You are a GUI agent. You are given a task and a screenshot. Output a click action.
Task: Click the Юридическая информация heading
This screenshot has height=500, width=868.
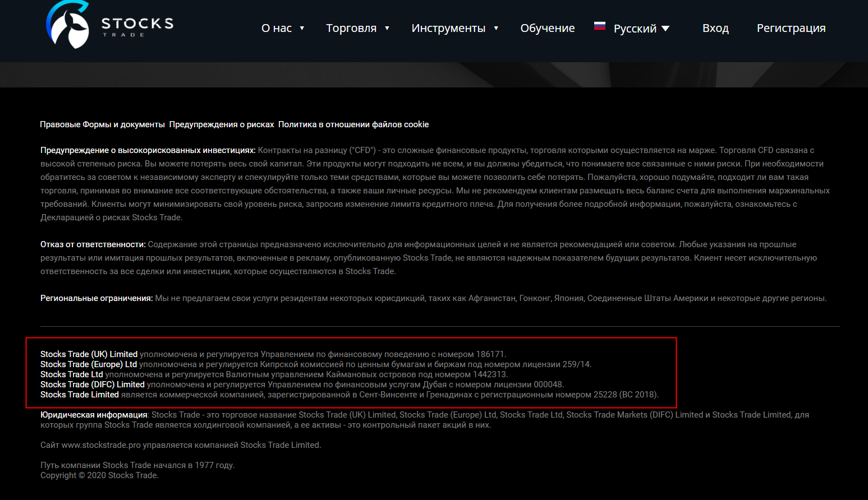pos(94,415)
